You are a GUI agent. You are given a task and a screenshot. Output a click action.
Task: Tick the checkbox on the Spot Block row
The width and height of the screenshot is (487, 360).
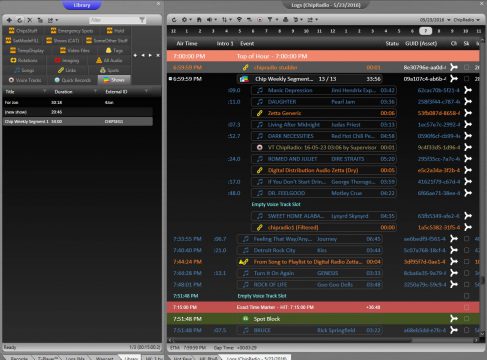466,319
